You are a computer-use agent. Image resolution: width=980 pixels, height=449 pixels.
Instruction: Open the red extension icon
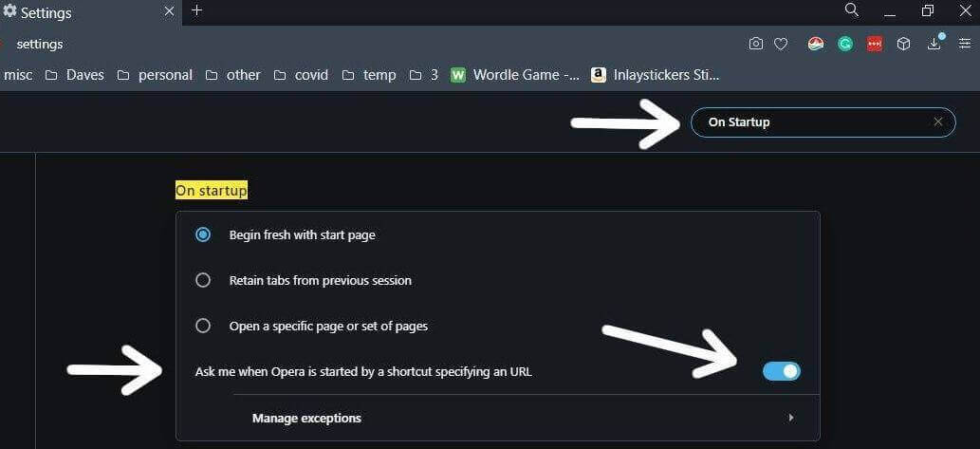click(x=875, y=44)
